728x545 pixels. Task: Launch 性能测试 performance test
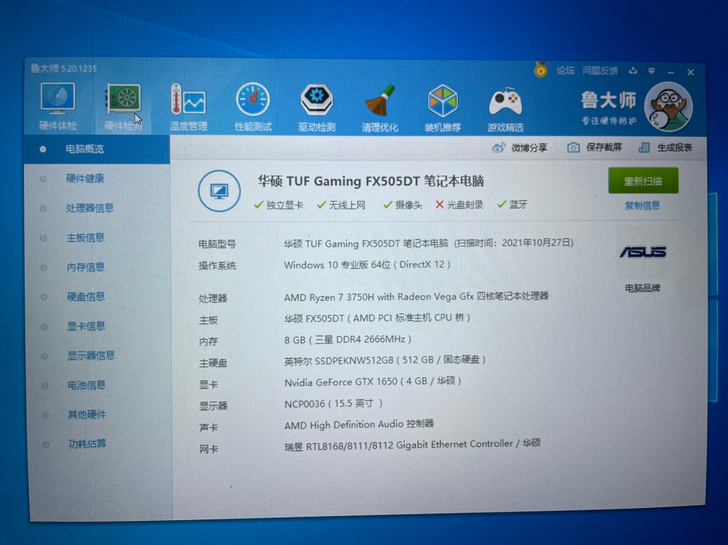(x=253, y=107)
